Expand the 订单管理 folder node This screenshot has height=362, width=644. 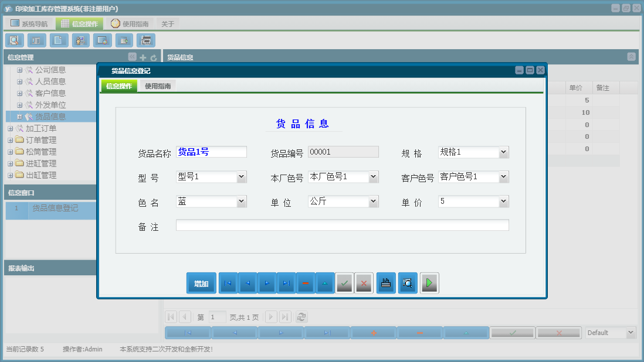click(11, 140)
